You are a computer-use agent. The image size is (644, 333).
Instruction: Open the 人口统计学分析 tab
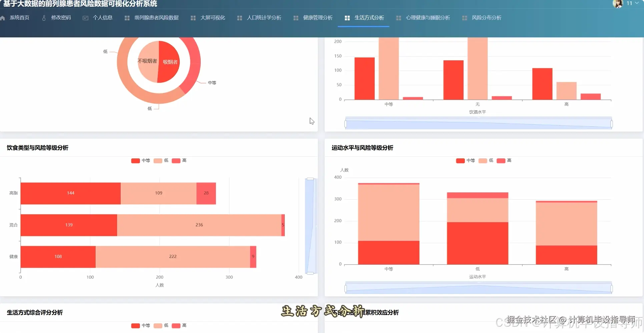[x=264, y=18]
